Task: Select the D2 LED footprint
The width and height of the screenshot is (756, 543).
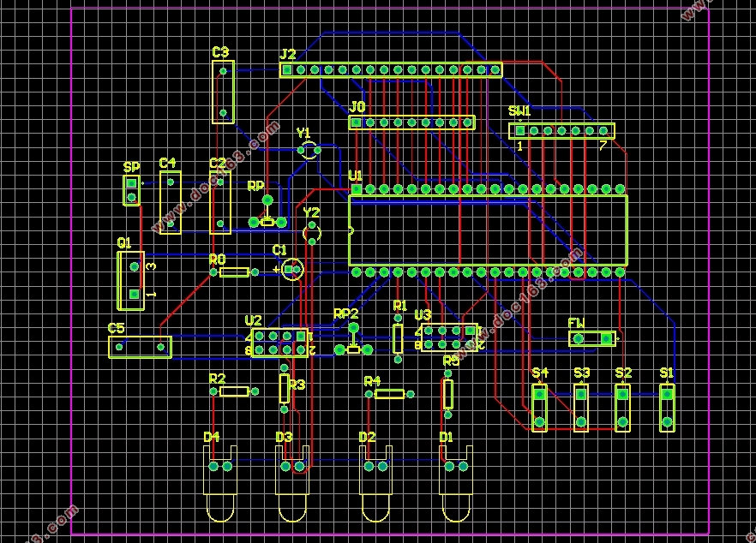Action: click(x=375, y=484)
